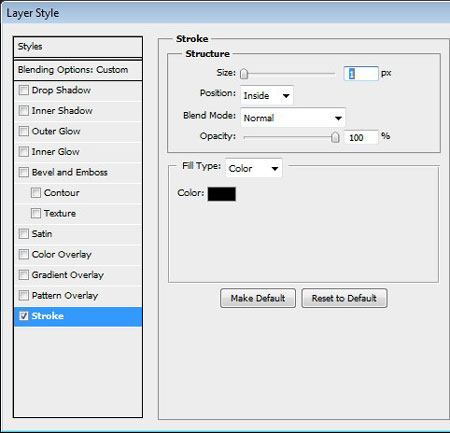Click the Size slider handle
Image resolution: width=450 pixels, height=433 pixels.
pos(244,74)
